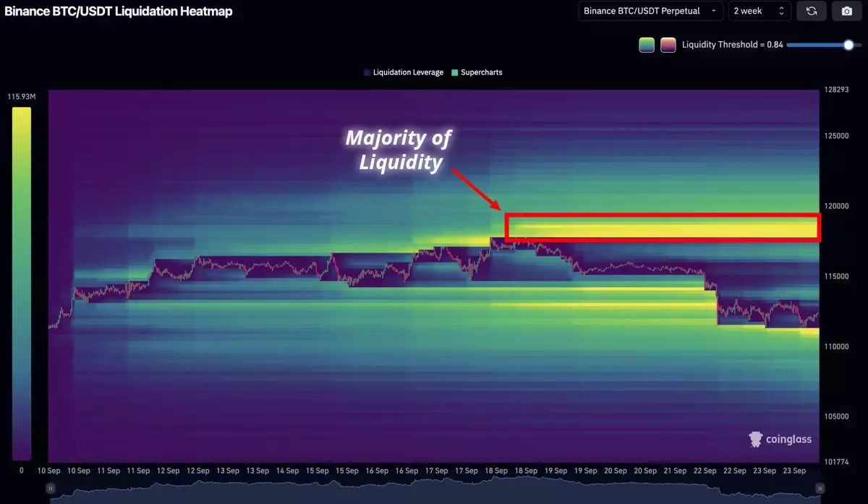
Task: Capture heatmap screenshot with camera icon
Action: click(846, 12)
